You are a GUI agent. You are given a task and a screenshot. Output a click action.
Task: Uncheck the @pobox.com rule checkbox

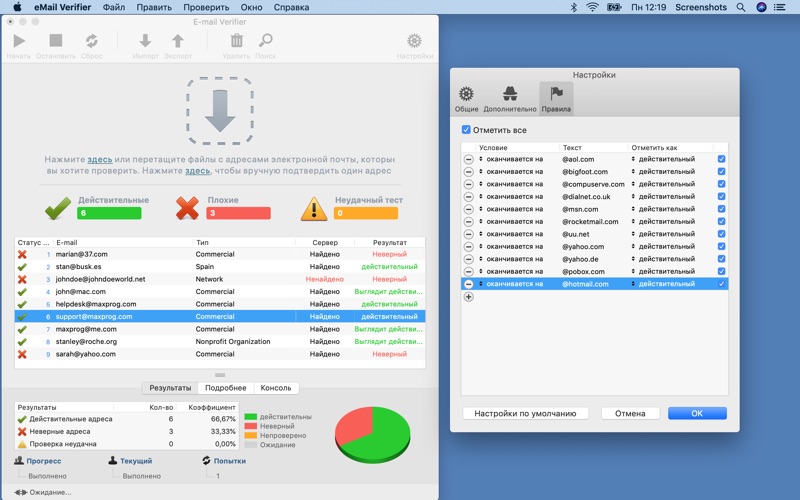(x=721, y=271)
